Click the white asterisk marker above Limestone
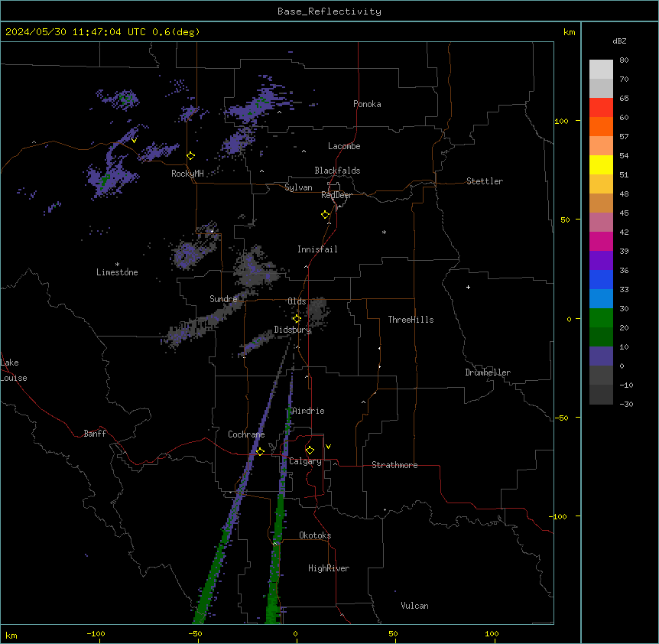 [117, 265]
